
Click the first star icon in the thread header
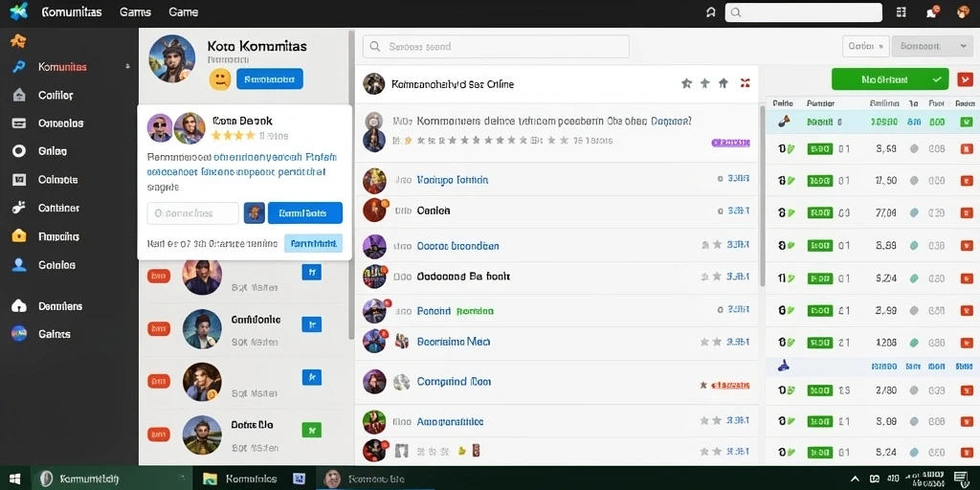tap(686, 83)
